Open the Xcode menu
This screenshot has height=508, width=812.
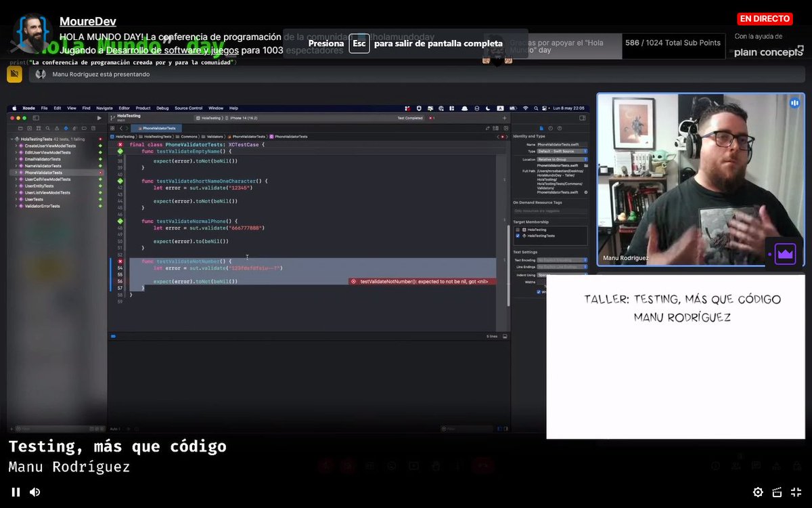pos(28,108)
